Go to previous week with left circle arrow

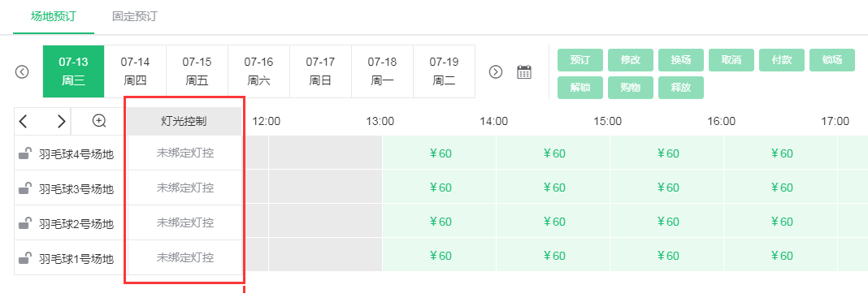point(22,72)
